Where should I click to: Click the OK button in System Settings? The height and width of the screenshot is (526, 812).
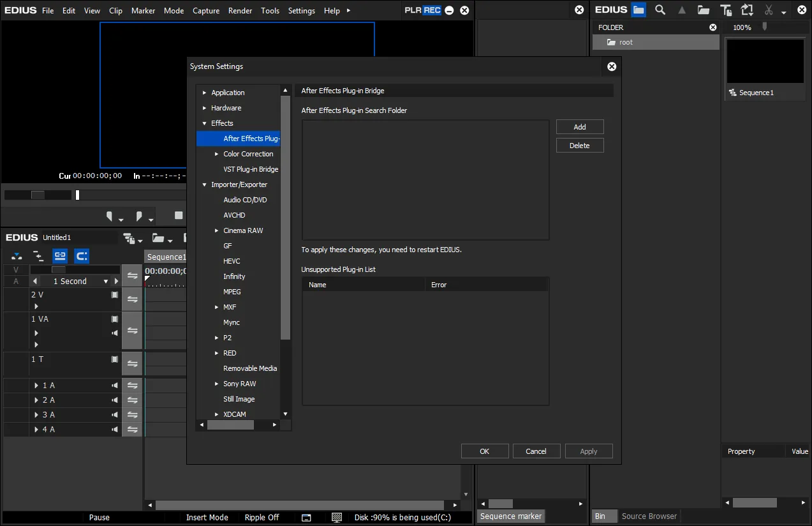pos(485,451)
